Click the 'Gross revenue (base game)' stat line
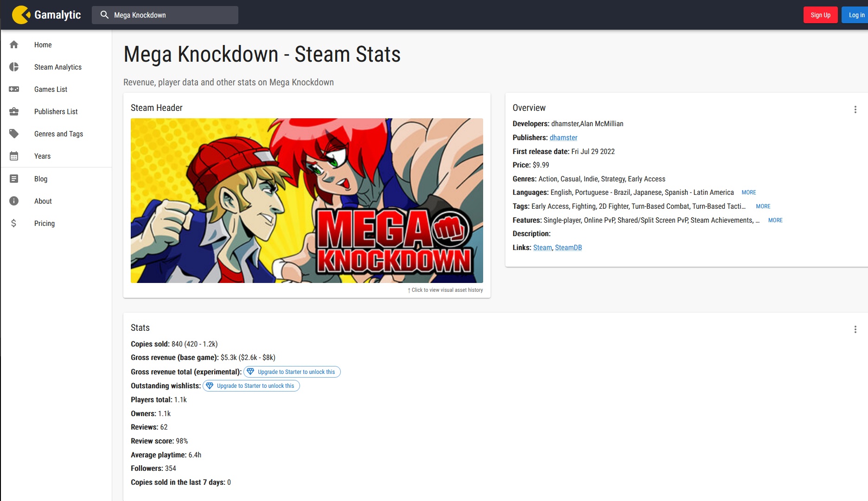The height and width of the screenshot is (501, 868). point(203,357)
